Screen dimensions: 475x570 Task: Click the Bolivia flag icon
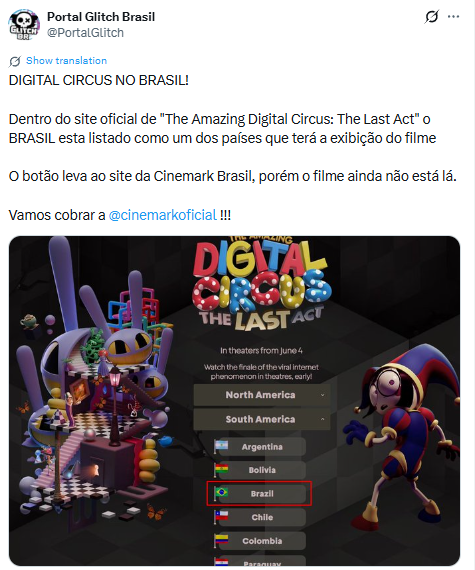(x=221, y=469)
